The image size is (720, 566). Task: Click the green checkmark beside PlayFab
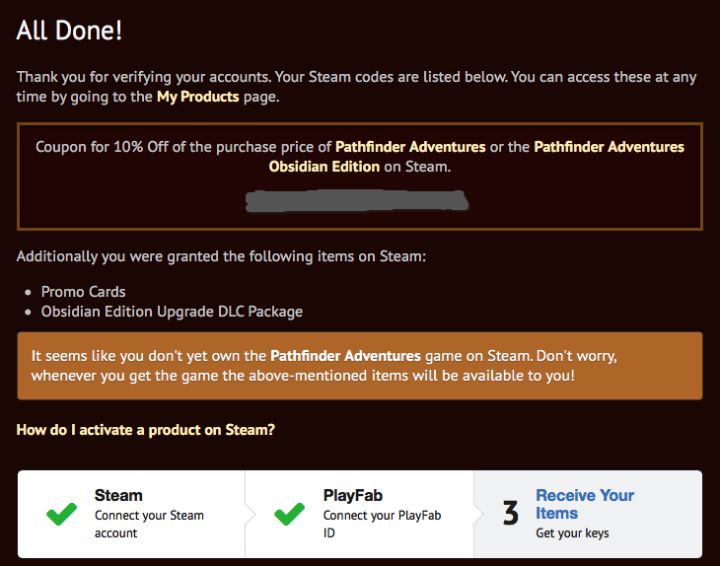289,514
